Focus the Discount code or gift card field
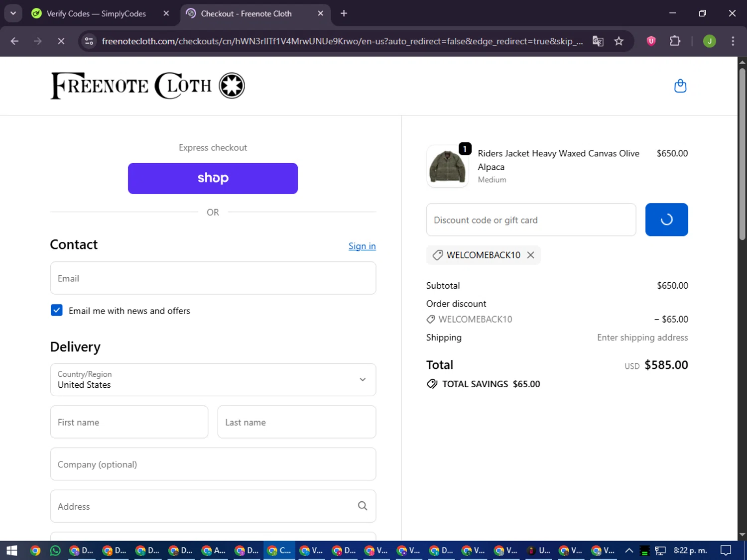Image resolution: width=747 pixels, height=560 pixels. coord(531,220)
